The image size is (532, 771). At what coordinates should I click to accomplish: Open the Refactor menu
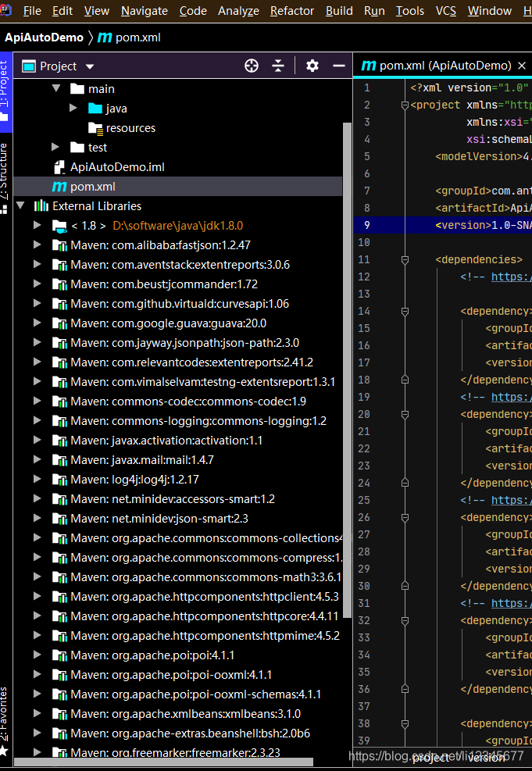click(292, 11)
